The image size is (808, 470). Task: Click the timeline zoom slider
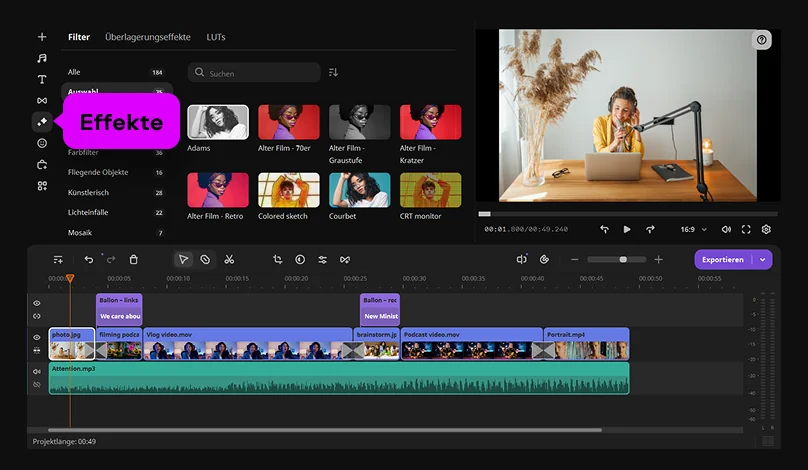pos(622,259)
